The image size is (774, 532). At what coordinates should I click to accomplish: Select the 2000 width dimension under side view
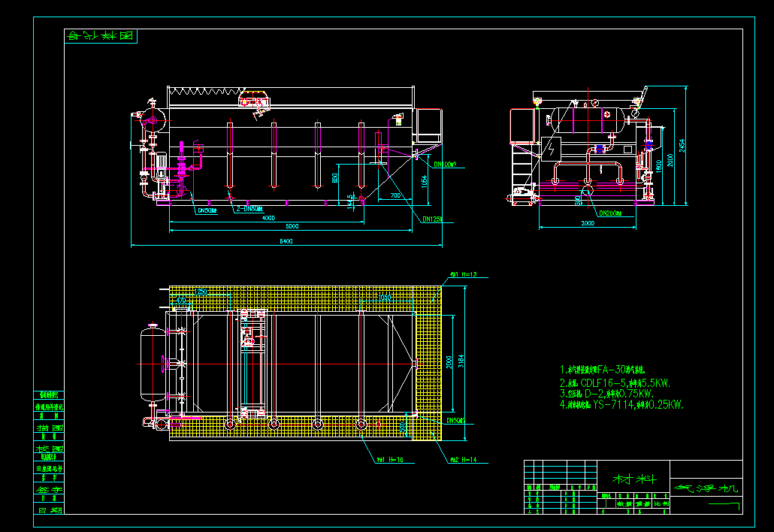pos(588,223)
